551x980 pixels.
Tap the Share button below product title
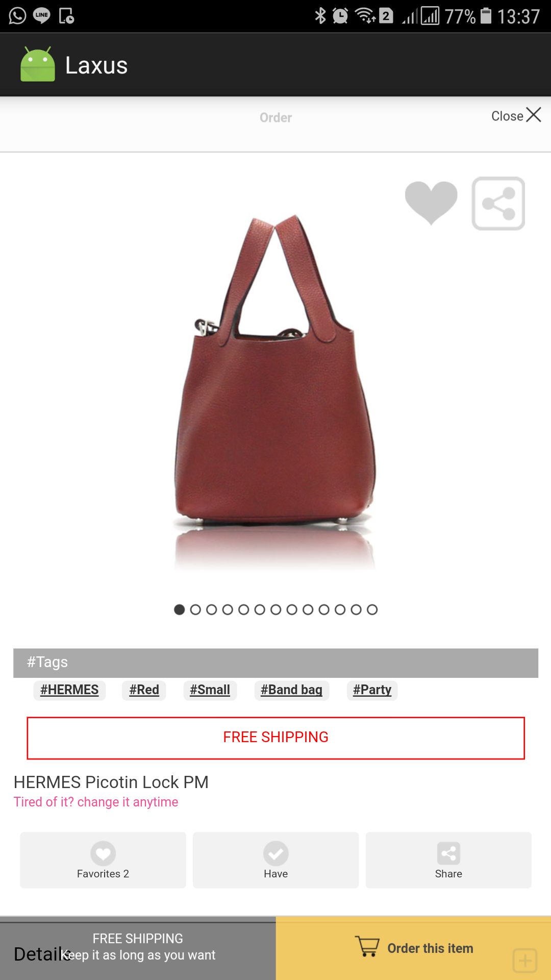(x=448, y=860)
